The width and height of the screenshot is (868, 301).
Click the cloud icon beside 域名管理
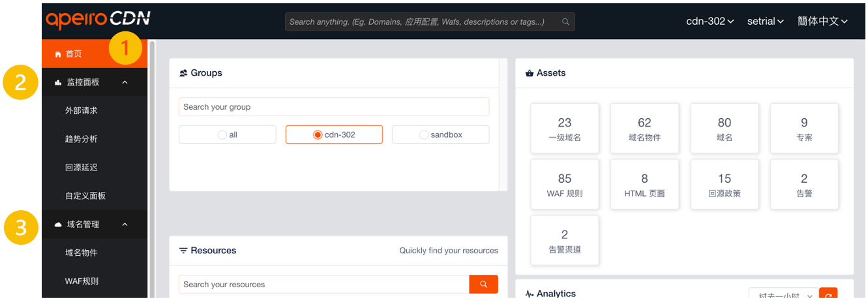click(58, 225)
